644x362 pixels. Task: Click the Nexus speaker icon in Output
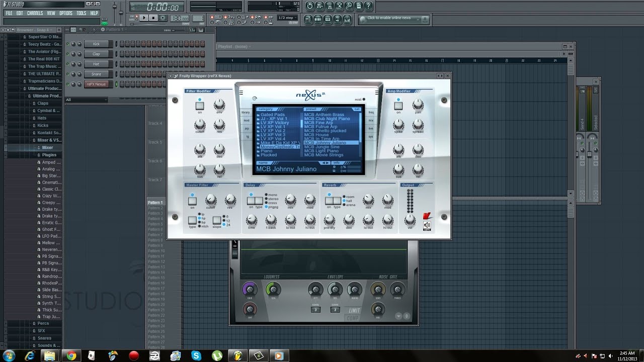(427, 226)
